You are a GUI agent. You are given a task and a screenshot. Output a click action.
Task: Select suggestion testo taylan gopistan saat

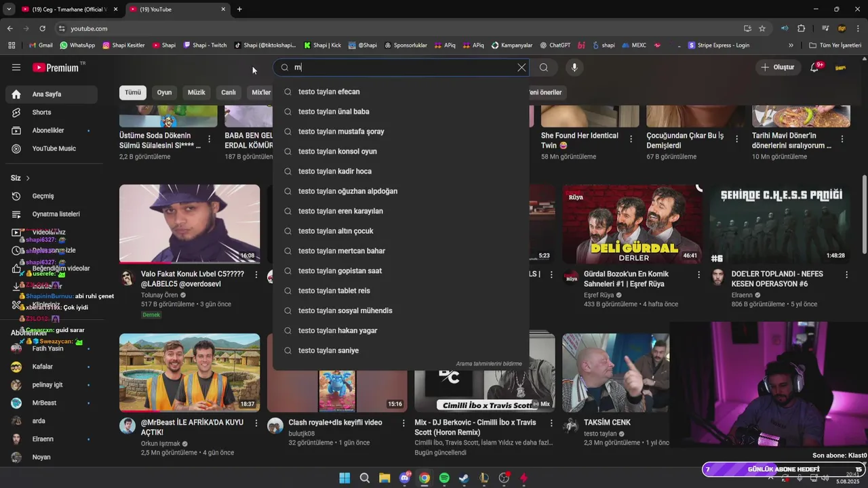[x=401, y=270]
